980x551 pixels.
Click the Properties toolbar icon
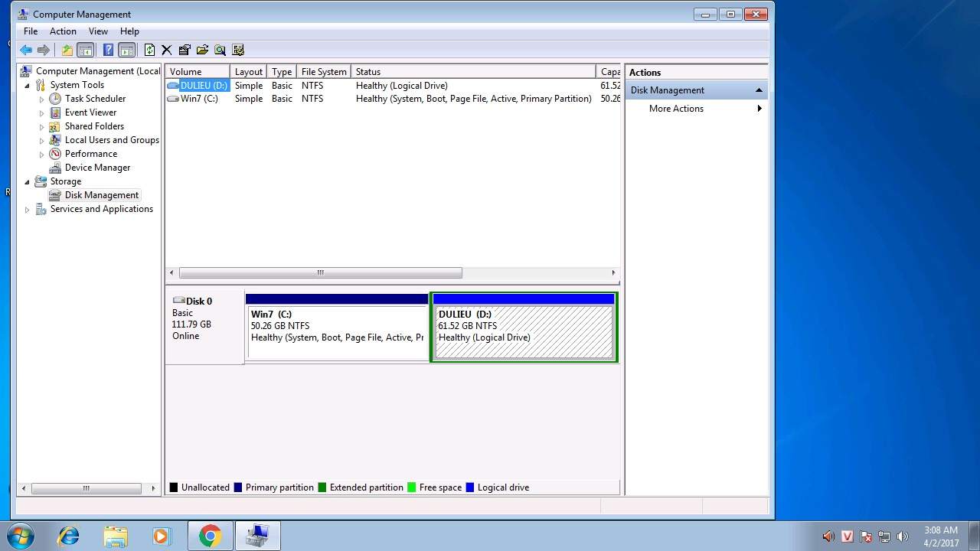[x=185, y=50]
